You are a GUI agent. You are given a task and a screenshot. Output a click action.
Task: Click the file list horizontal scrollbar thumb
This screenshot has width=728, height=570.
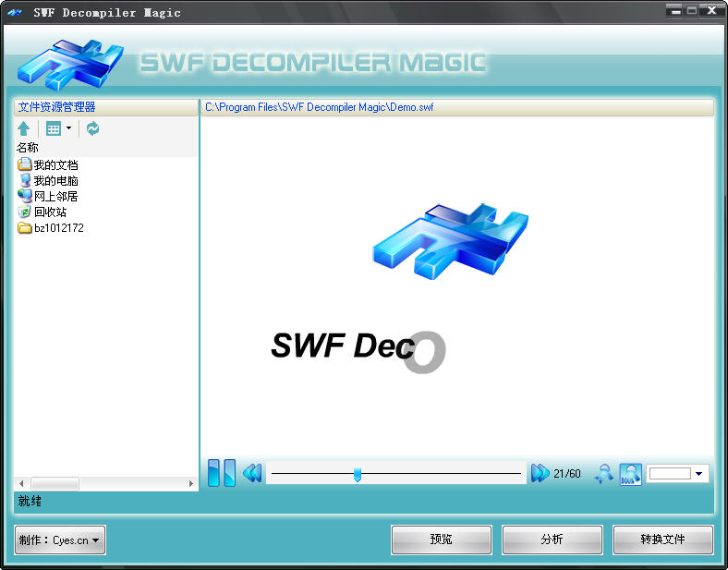click(55, 484)
